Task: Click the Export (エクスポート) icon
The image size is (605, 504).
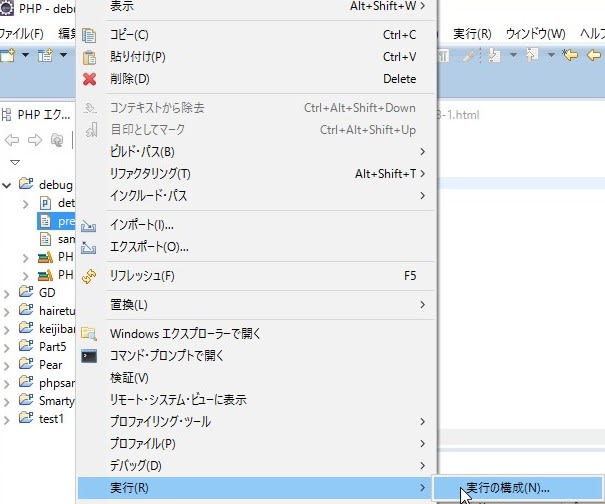Action: [x=90, y=247]
